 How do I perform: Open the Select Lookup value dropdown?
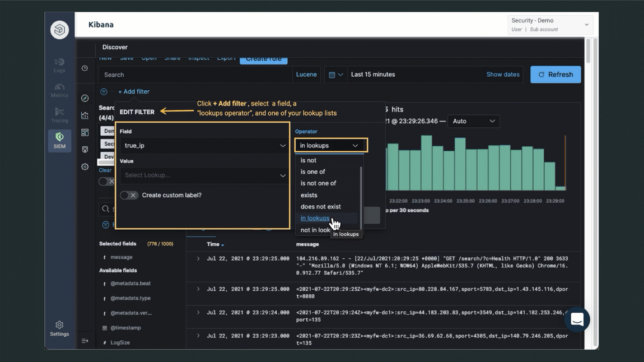(x=204, y=175)
